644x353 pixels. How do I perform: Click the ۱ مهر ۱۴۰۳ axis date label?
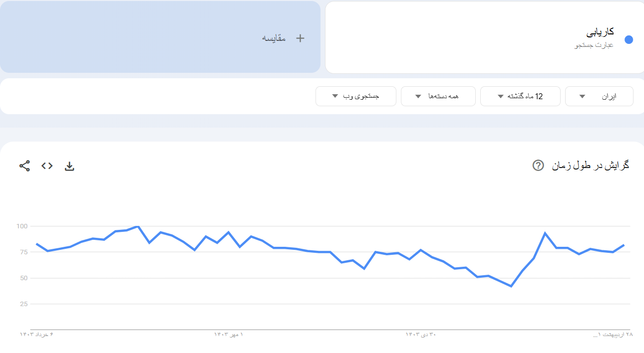tap(229, 335)
